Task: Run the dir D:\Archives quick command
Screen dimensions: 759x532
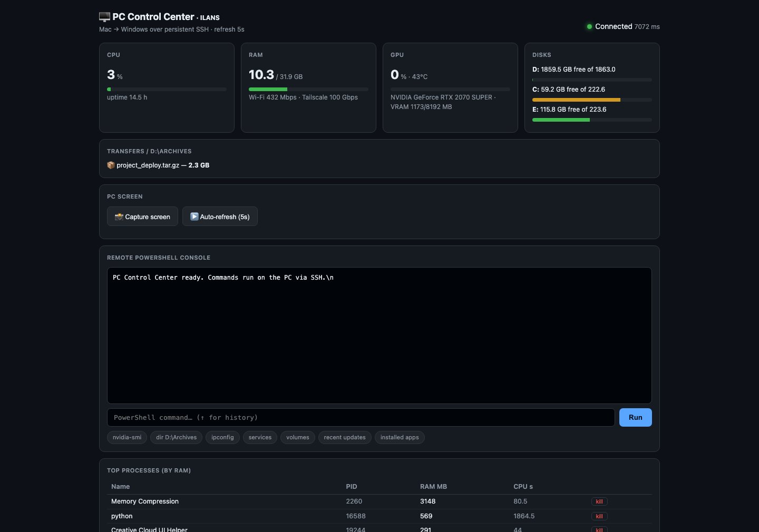Action: point(176,437)
